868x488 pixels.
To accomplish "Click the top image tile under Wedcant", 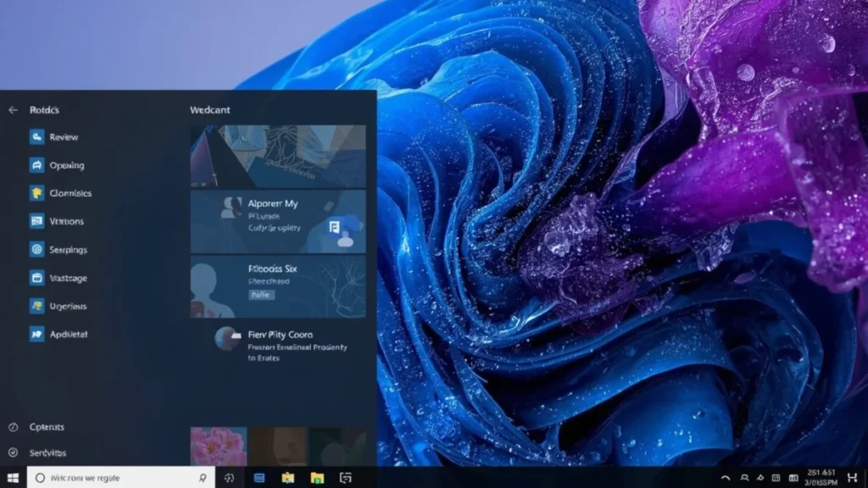I will click(x=278, y=156).
